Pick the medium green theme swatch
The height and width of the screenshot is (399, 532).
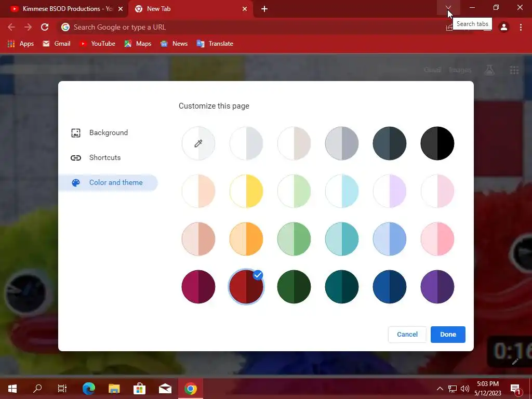pos(294,239)
